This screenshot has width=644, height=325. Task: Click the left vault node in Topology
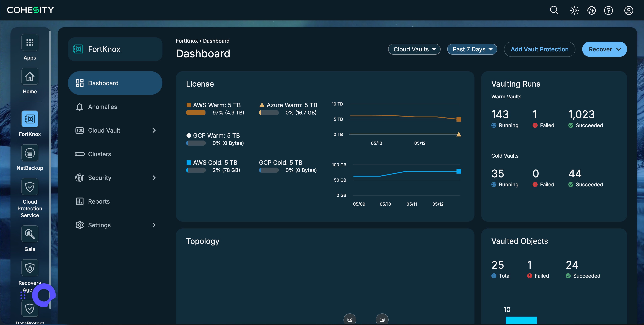[x=350, y=319]
